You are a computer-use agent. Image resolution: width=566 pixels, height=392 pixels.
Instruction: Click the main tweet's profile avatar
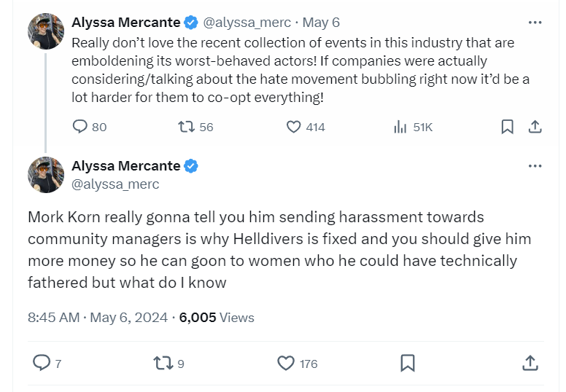[46, 175]
